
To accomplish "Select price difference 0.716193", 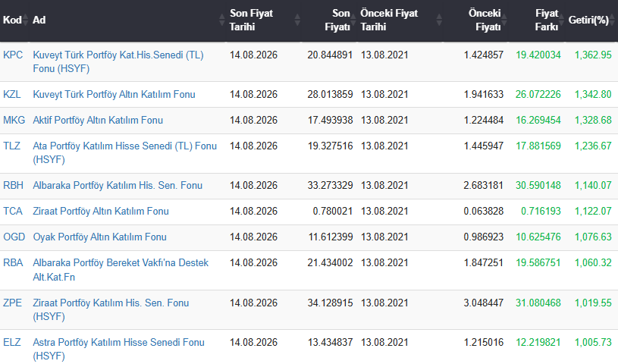I will [x=541, y=211].
